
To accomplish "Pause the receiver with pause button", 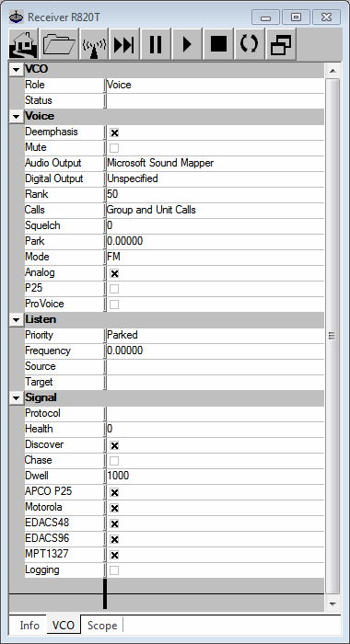I will [x=156, y=44].
